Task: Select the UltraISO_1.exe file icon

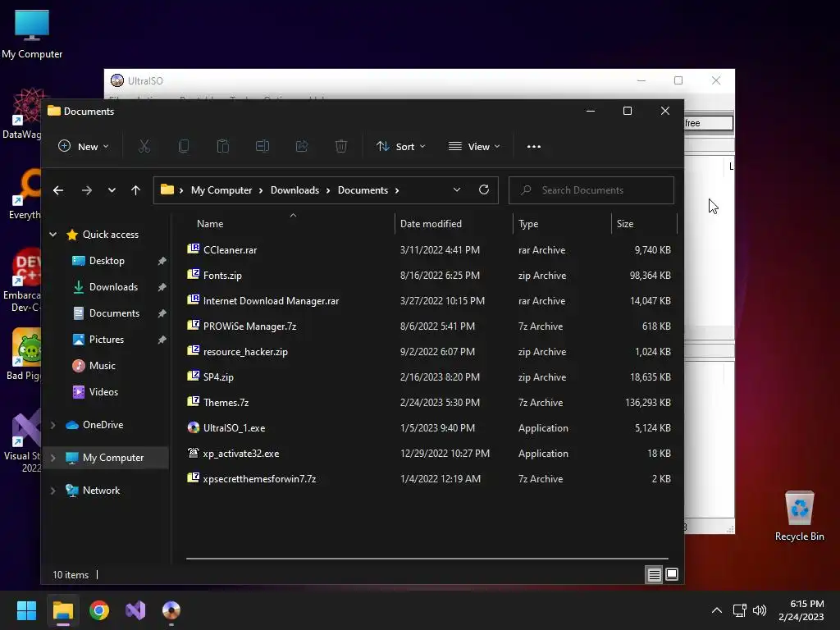Action: coord(194,427)
